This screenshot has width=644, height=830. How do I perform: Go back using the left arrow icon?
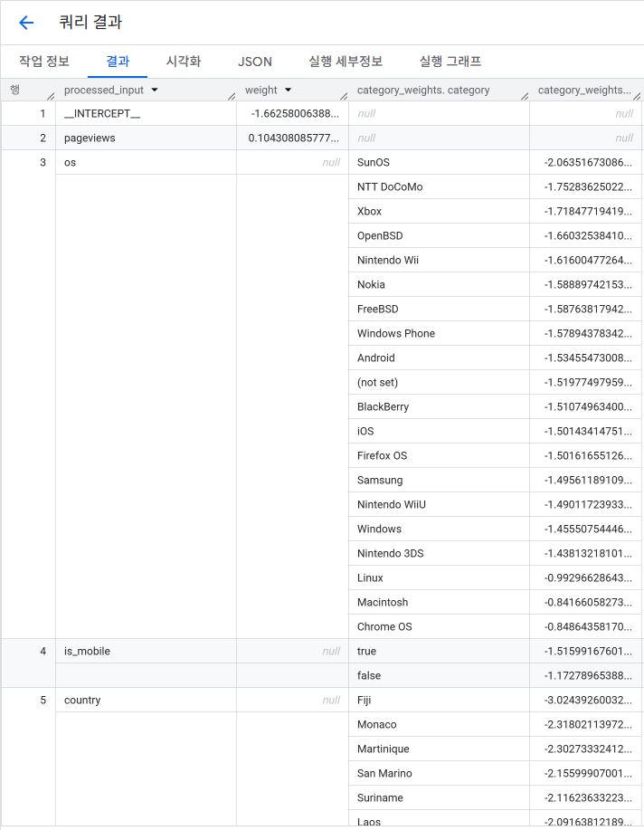26,23
